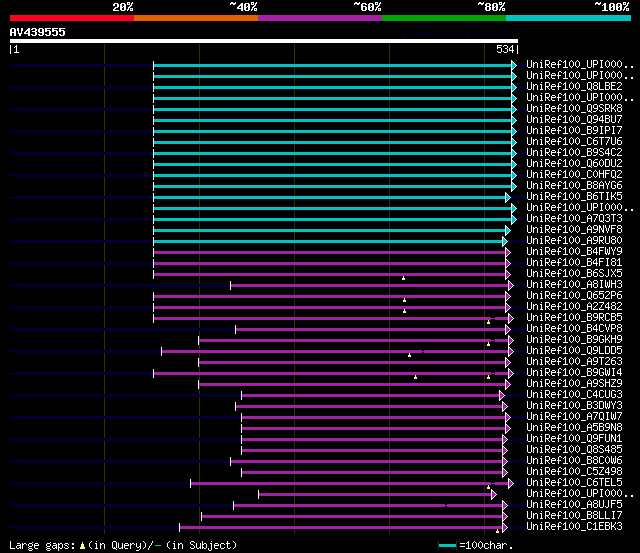Image resolution: width=640 pixels, height=553 pixels.
Task: Click the yellow query-gap symbol in the legend
Action: coord(82,545)
